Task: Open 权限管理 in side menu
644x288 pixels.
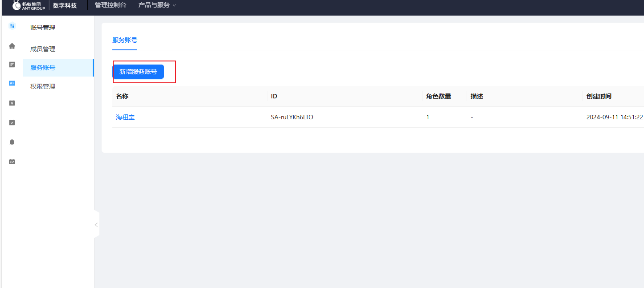Action: click(x=43, y=86)
